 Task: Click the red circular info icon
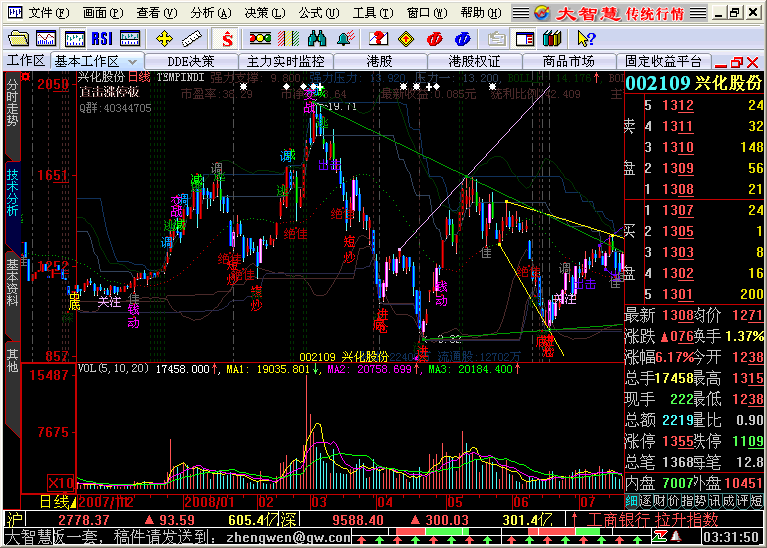[434, 38]
